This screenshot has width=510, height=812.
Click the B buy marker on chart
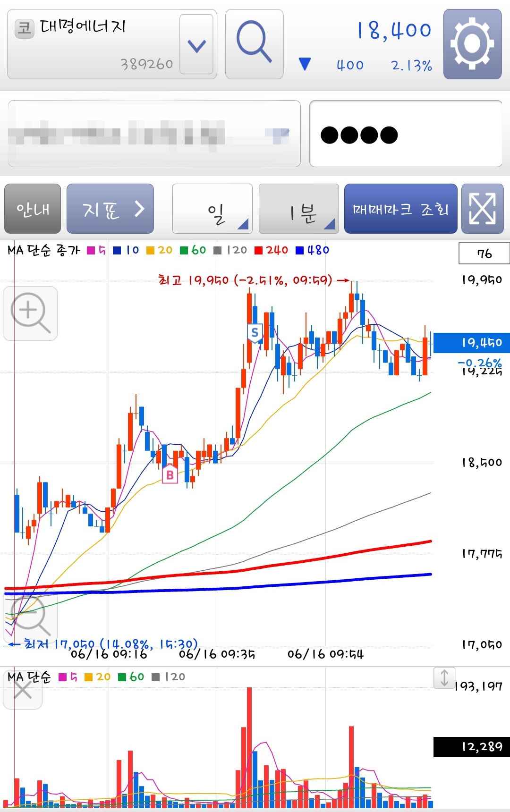click(x=170, y=474)
